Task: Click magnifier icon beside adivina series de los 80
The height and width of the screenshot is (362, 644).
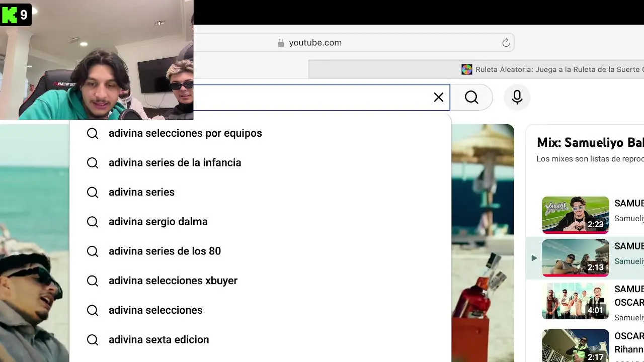Action: (x=93, y=251)
